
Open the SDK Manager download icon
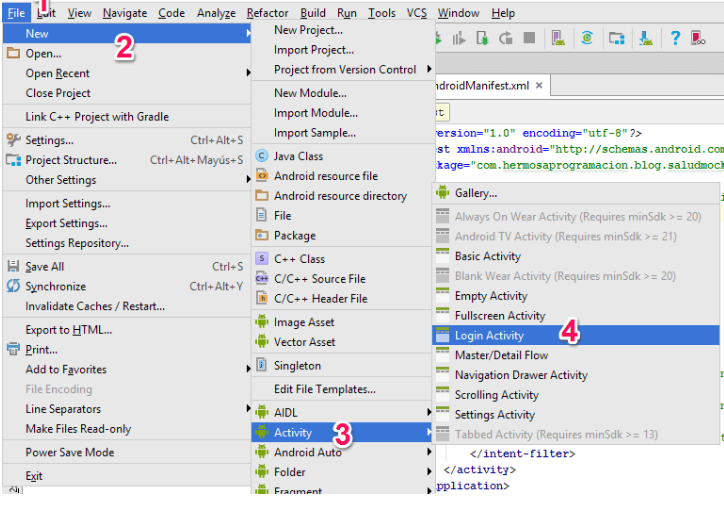pyautogui.click(x=646, y=38)
